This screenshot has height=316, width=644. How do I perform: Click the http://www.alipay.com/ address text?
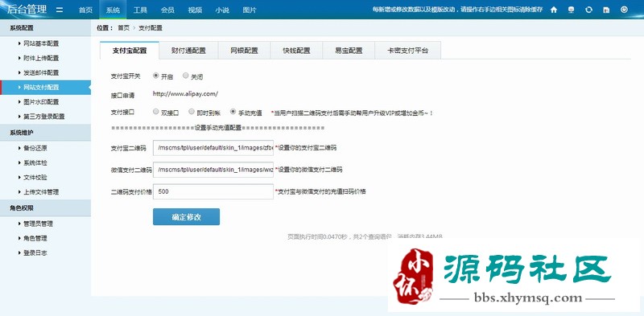[x=185, y=93]
